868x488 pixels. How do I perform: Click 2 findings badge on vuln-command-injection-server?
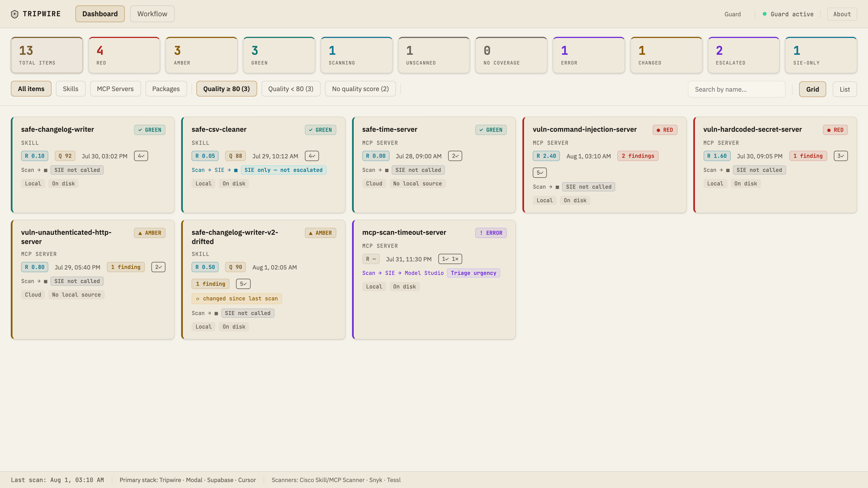pos(638,156)
